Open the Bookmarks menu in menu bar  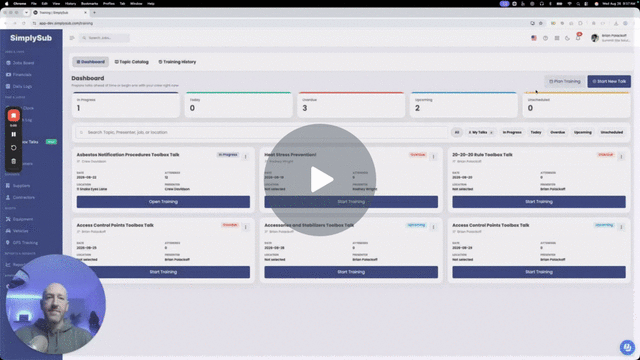89,4
